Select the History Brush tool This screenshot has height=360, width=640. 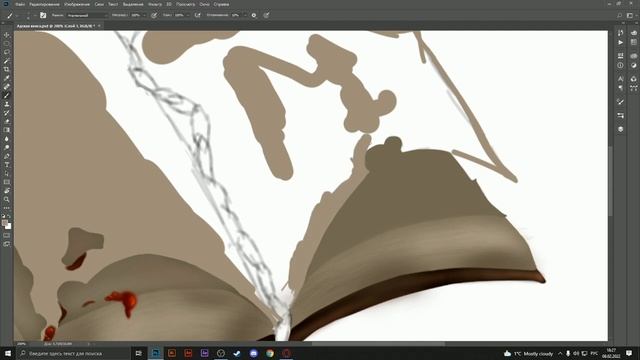(7, 113)
